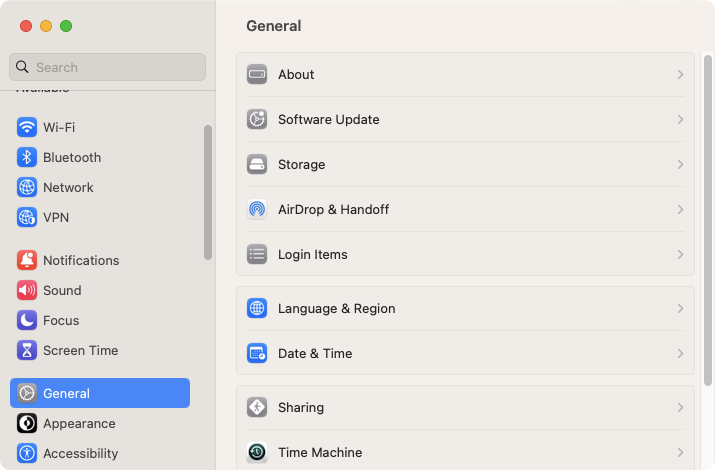This screenshot has height=470, width=715.
Task: Click the Bluetooth icon in sidebar
Action: [27, 157]
